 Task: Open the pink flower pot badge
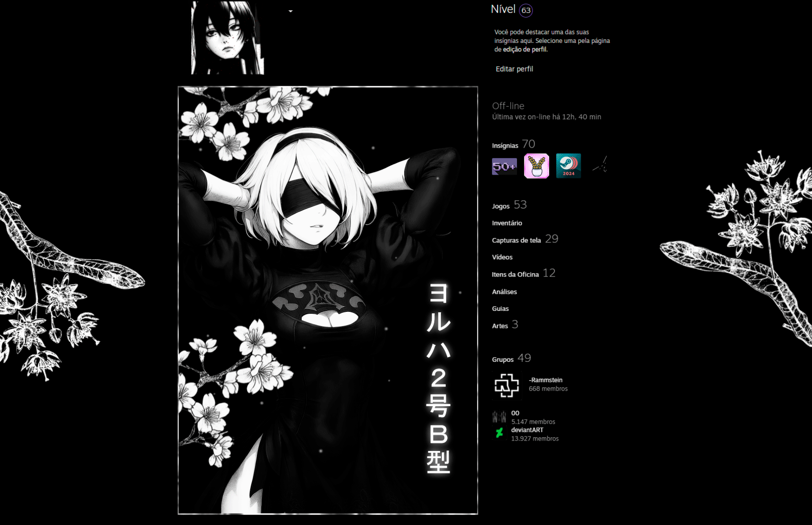click(536, 166)
